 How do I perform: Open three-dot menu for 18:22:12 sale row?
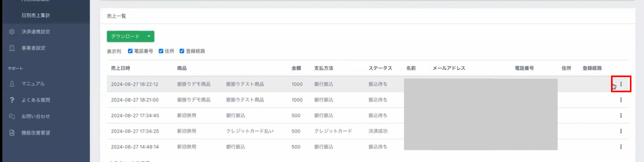click(x=621, y=84)
